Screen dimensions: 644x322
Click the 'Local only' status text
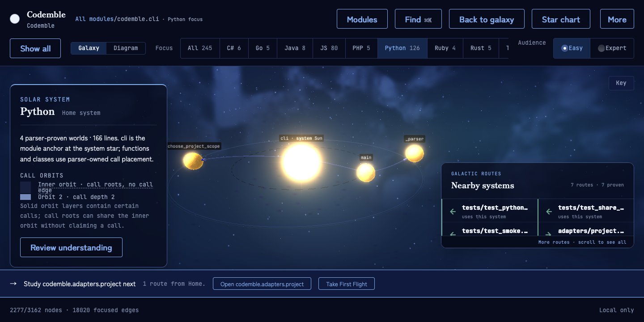point(617,310)
